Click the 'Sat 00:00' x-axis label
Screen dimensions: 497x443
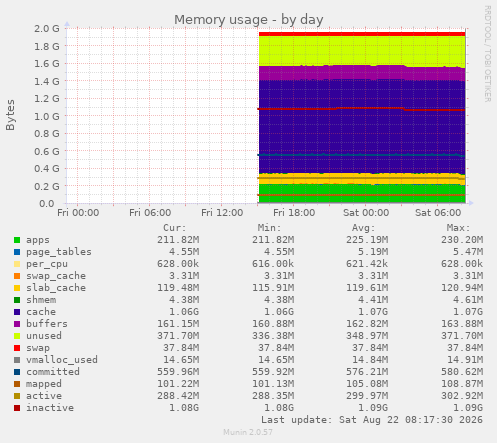(x=366, y=213)
